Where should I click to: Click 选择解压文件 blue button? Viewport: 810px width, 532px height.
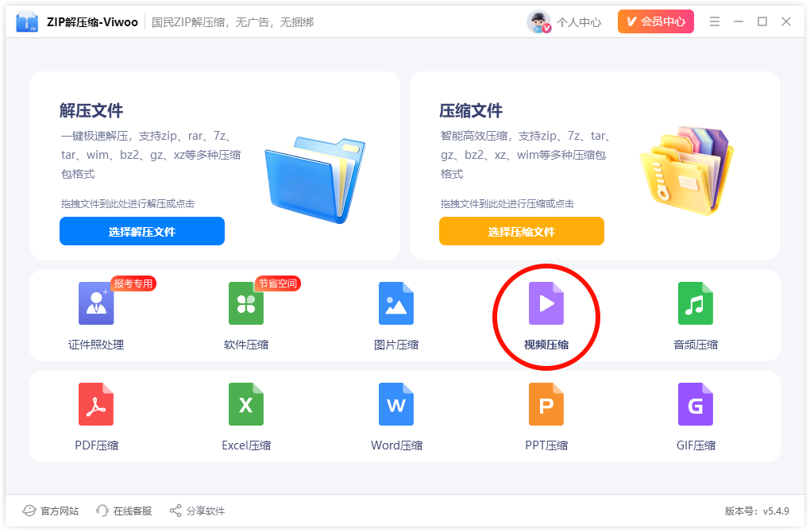(x=142, y=231)
